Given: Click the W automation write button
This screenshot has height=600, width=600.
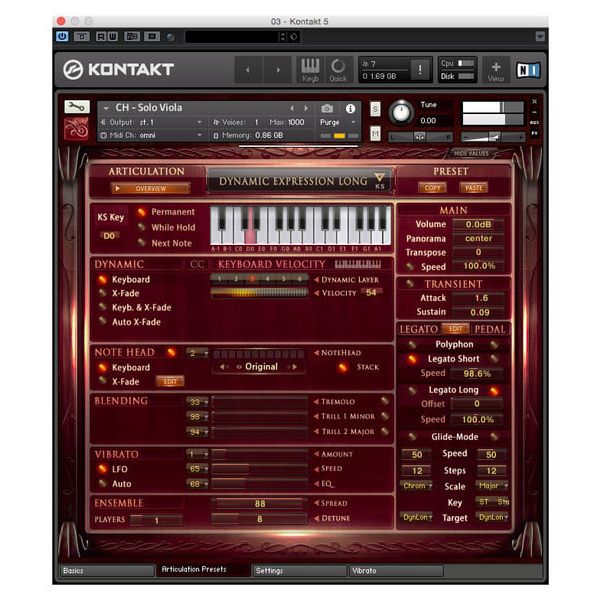Looking at the screenshot, I should (112, 37).
